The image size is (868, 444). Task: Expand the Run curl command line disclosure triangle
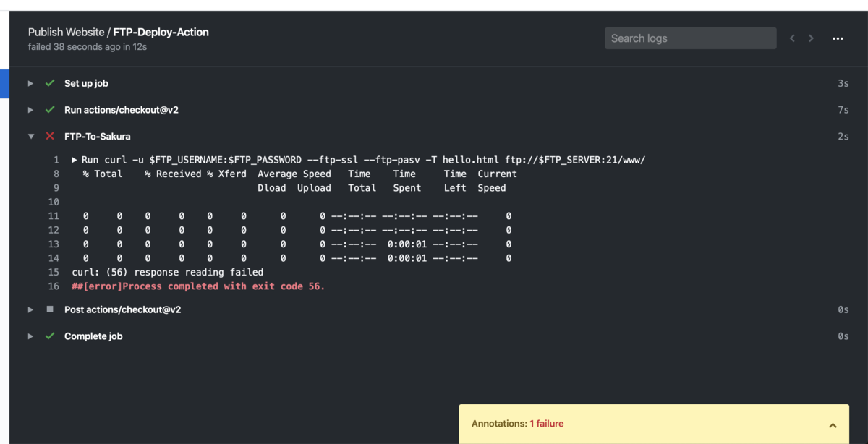(75, 160)
